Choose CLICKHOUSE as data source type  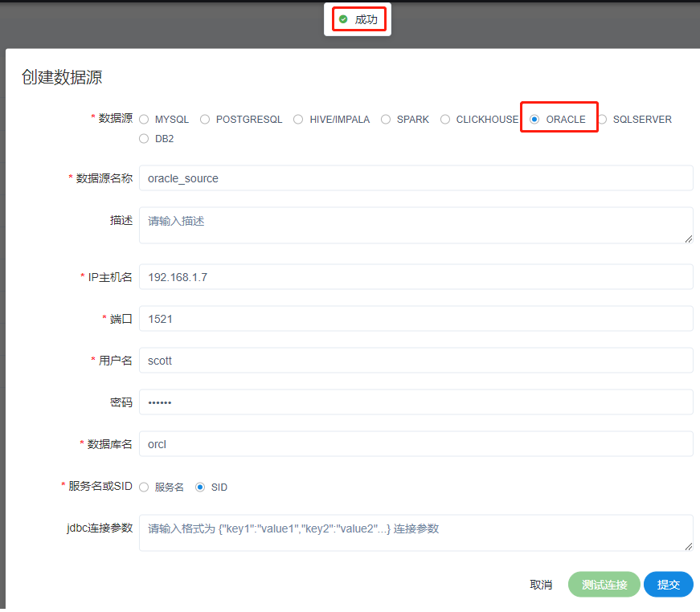pos(445,119)
